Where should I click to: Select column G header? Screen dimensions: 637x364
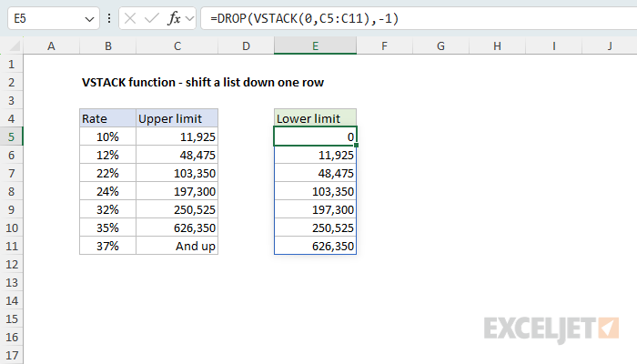(440, 45)
